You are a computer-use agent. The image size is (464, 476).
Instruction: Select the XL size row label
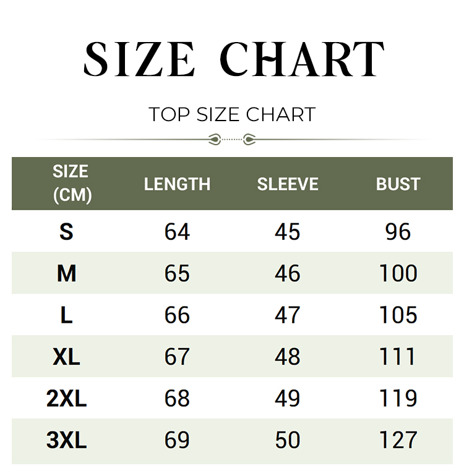coord(67,357)
